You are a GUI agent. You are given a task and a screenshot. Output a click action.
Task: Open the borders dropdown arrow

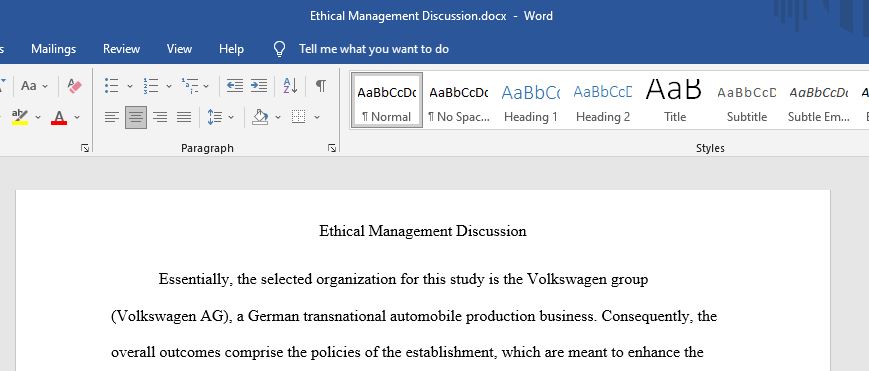pyautogui.click(x=317, y=117)
